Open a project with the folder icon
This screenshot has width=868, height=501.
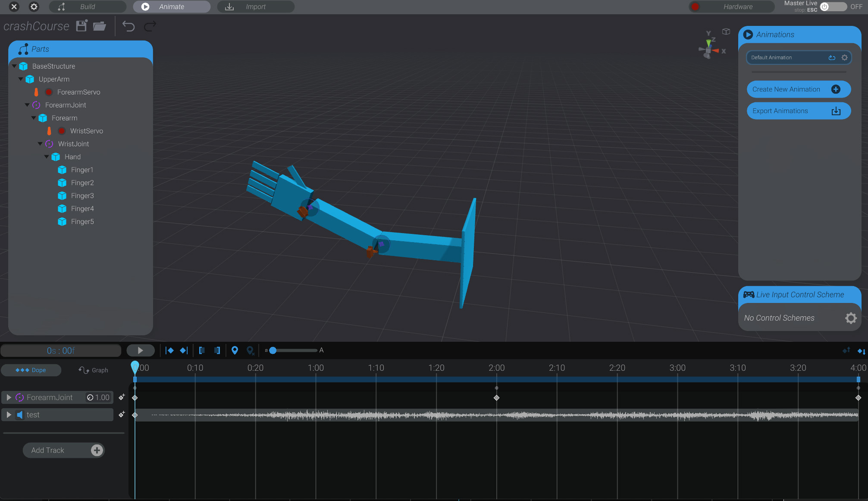[100, 26]
